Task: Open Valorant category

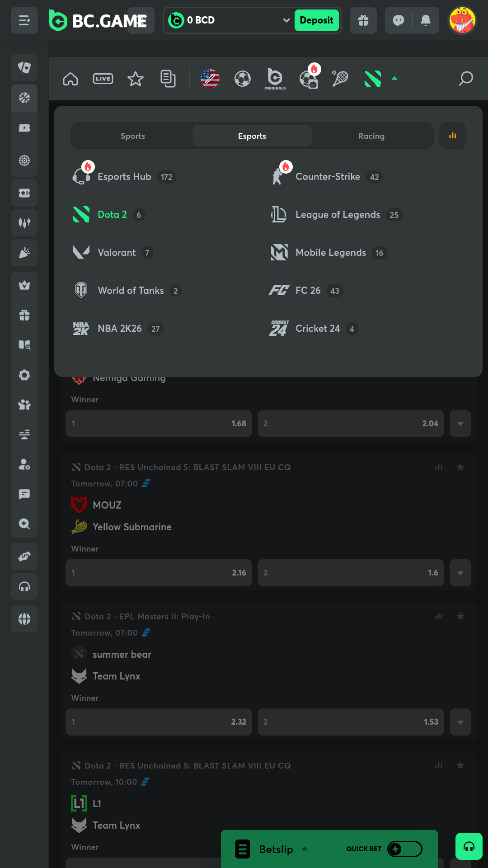Action: tap(113, 253)
